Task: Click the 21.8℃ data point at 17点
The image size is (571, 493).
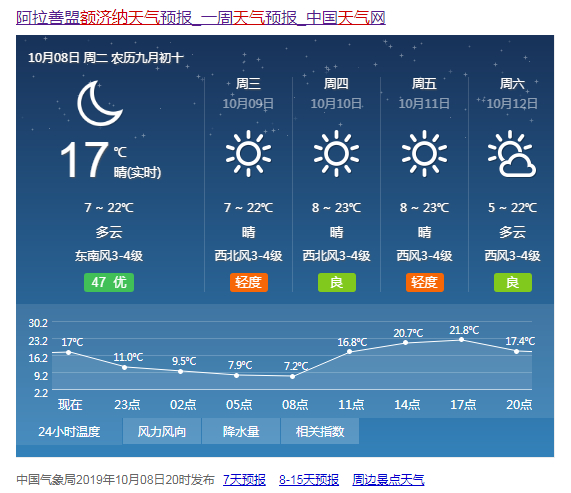Action: [x=461, y=340]
